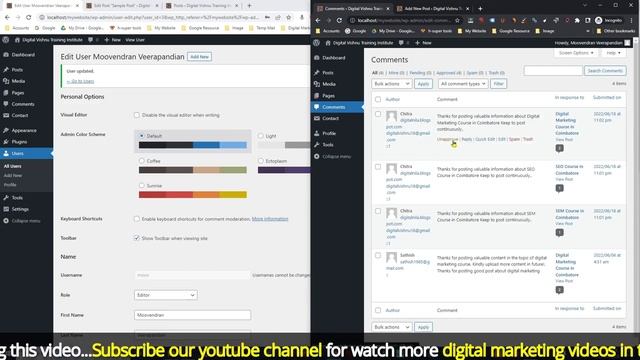
Task: Reload the right browser window page
Action: point(339,20)
